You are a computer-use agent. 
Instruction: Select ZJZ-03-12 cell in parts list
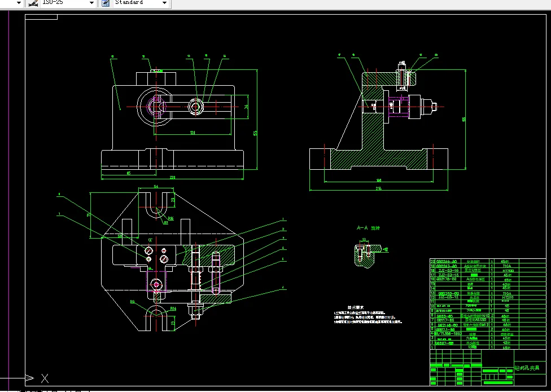pos(448,297)
